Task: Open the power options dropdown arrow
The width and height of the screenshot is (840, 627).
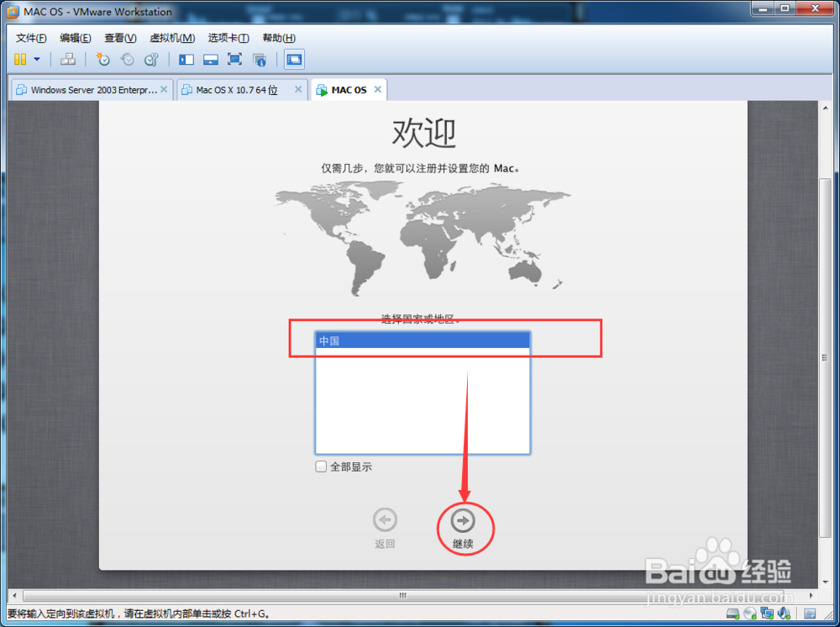Action: 37,59
